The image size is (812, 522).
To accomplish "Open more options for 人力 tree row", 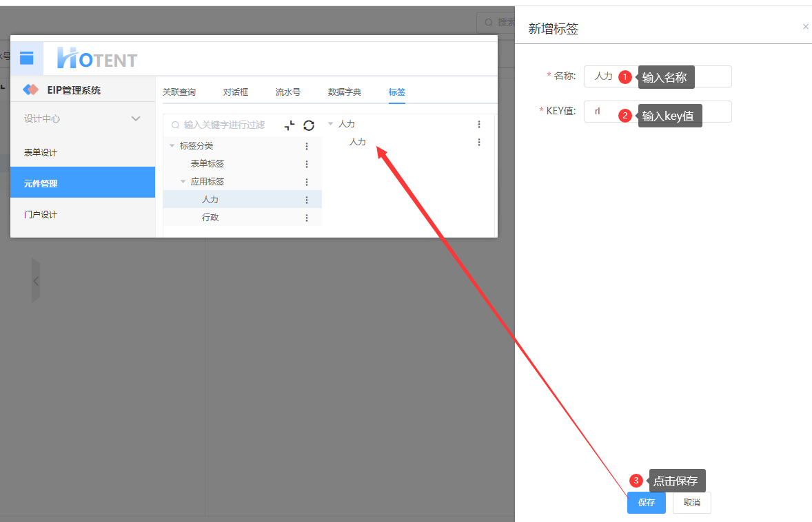I will pyautogui.click(x=307, y=200).
